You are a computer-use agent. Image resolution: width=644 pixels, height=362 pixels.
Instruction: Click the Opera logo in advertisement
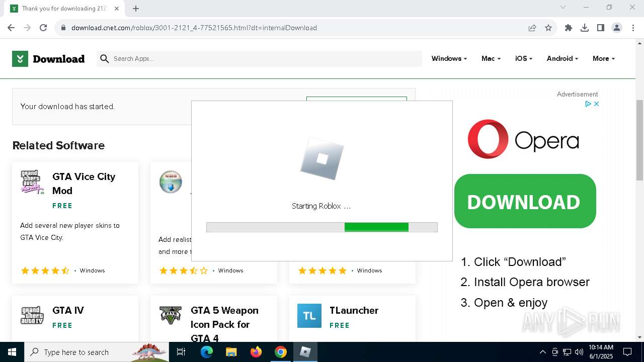pos(523,139)
